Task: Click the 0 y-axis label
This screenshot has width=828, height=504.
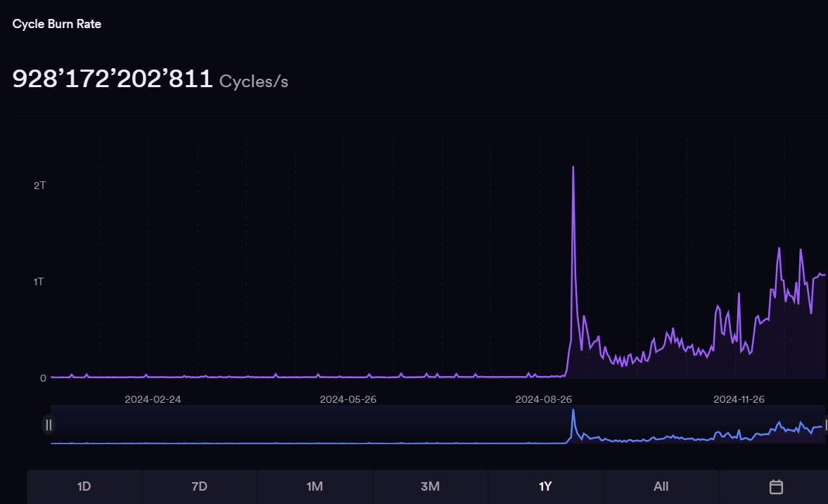Action: click(43, 378)
